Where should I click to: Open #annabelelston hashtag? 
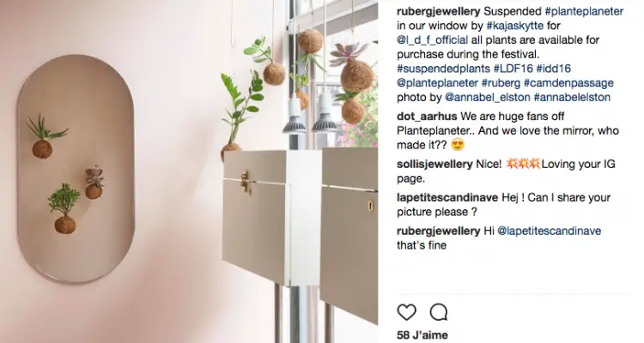(x=572, y=97)
